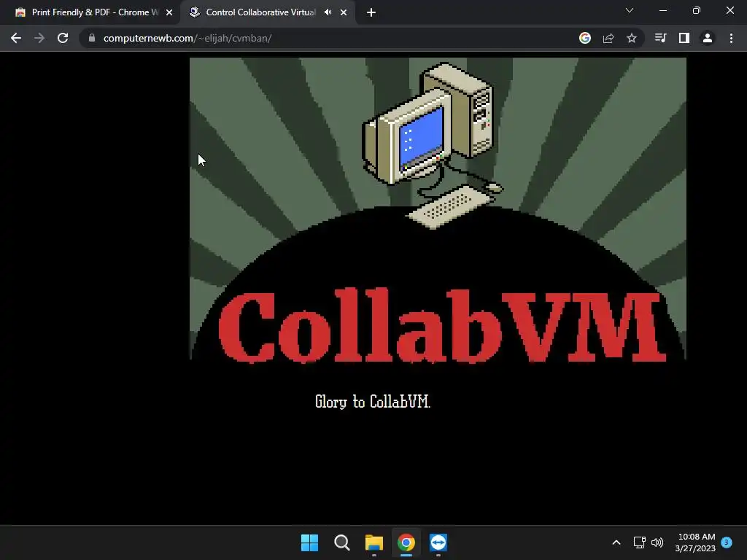Share this page using the share icon
747x560 pixels.
tap(608, 38)
